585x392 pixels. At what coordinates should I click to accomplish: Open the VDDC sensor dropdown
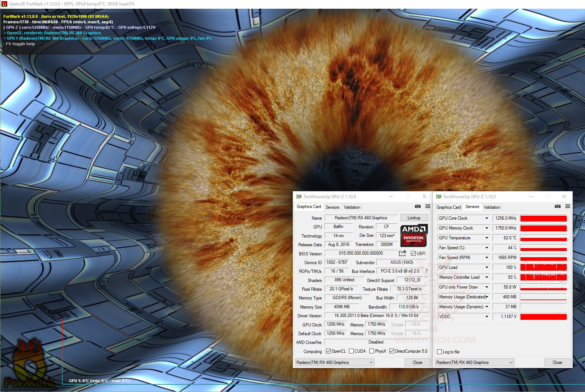coord(487,317)
